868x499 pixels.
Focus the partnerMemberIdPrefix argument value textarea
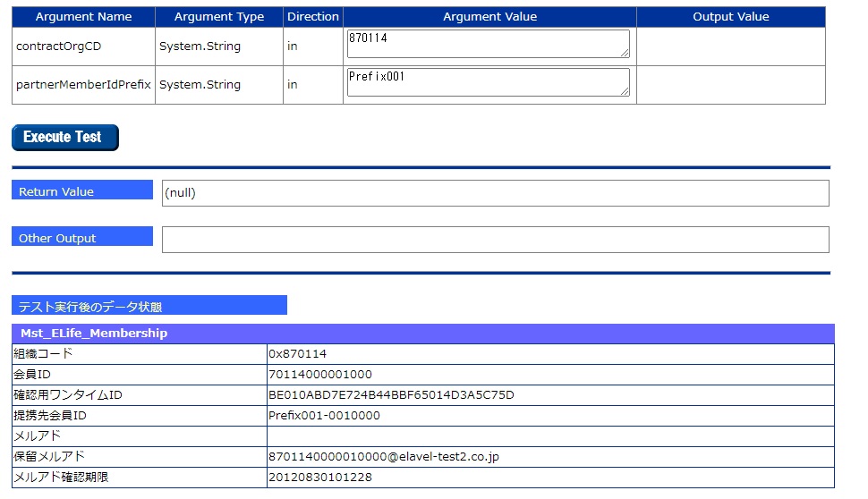[x=489, y=82]
